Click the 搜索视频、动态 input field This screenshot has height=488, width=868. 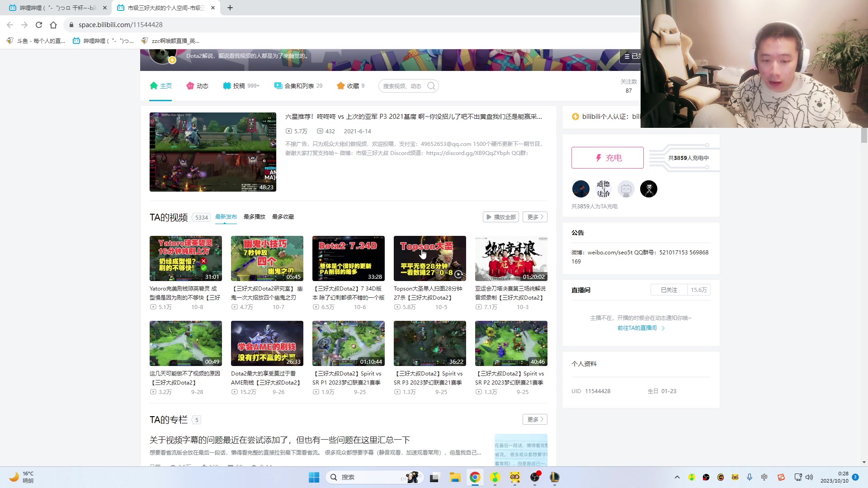pyautogui.click(x=402, y=86)
